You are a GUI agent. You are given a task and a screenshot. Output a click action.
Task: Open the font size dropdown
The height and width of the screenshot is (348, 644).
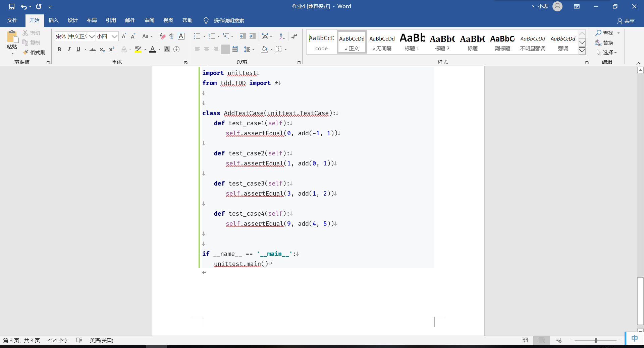[114, 36]
